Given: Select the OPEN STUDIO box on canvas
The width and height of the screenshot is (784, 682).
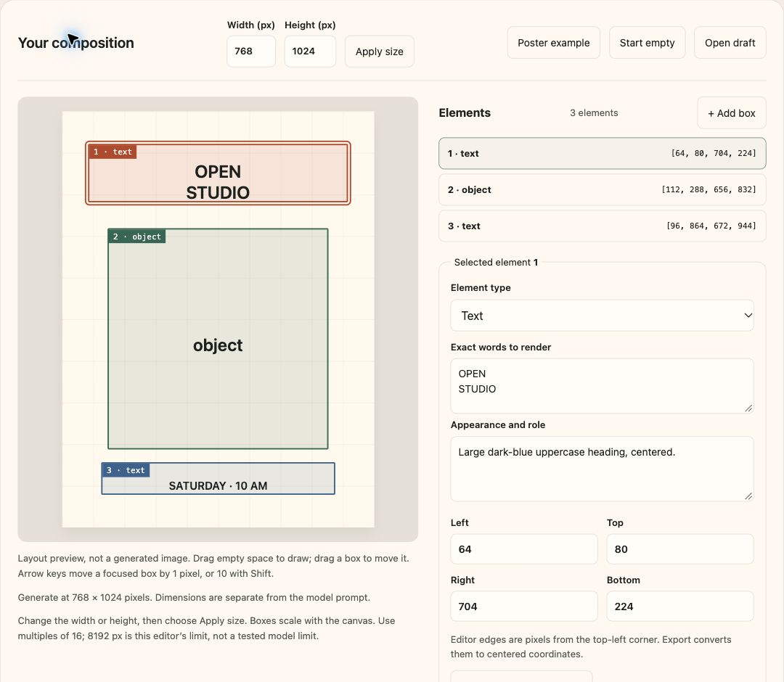Looking at the screenshot, I should coord(218,173).
